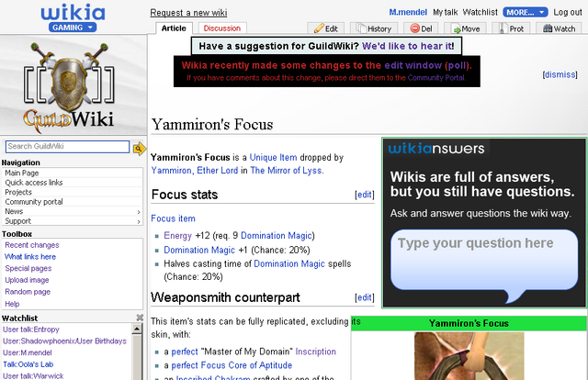The image size is (588, 380).
Task: Click Request a new wiki link
Action: click(x=188, y=13)
